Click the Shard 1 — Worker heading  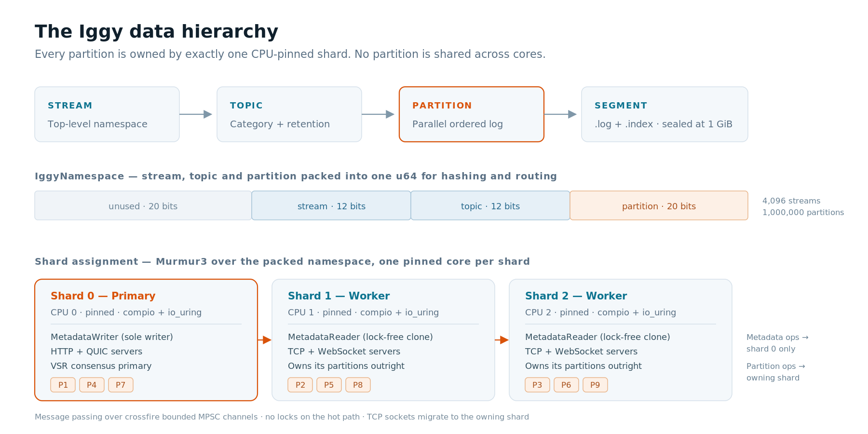339,296
